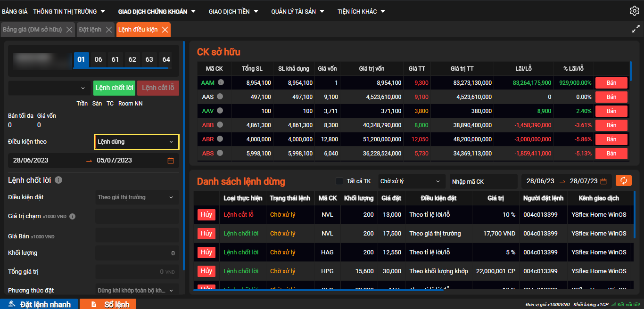Expand the Phương thức đặt dropdown

point(137,291)
